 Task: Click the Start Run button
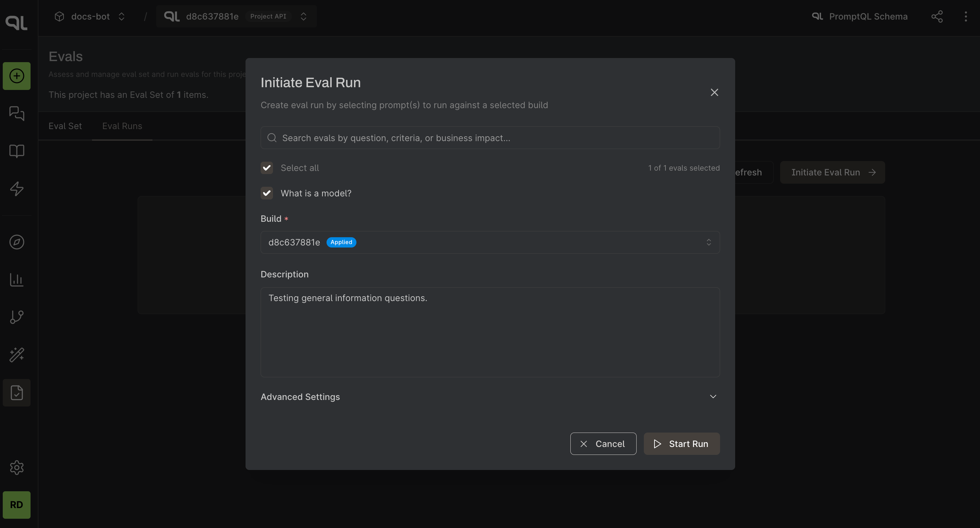pyautogui.click(x=681, y=444)
